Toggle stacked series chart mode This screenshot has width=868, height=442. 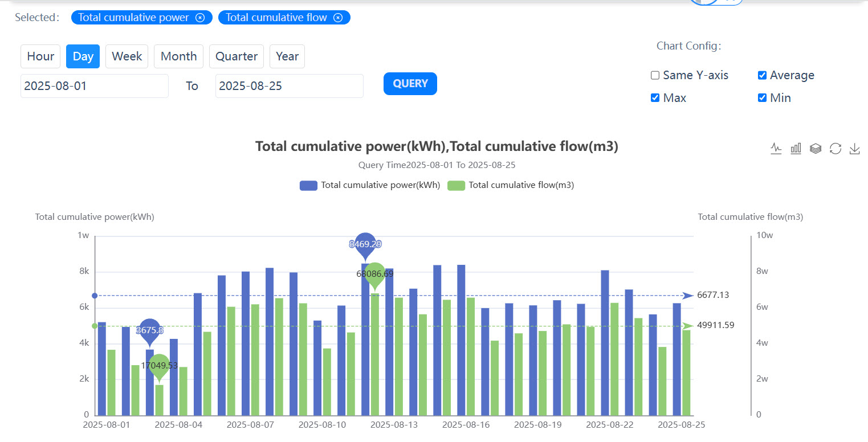(x=816, y=149)
